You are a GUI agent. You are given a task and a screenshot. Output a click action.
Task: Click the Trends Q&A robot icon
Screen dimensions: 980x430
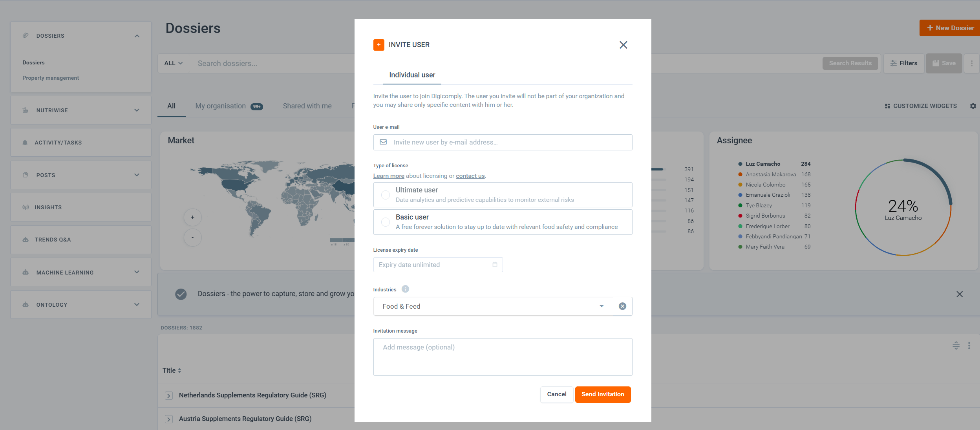26,240
